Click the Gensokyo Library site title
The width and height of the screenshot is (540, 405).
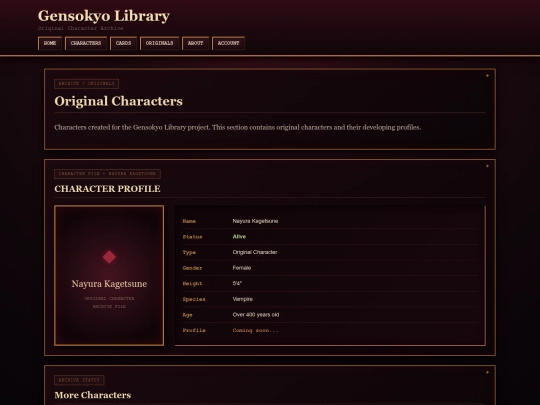click(104, 16)
